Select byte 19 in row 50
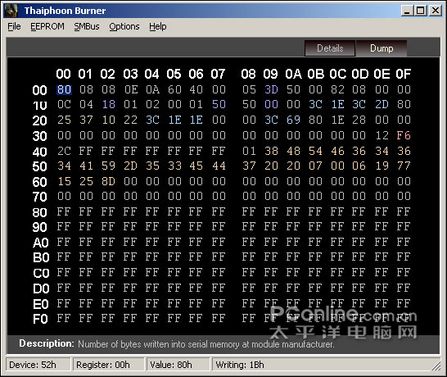This screenshot has height=377, width=447. pos(382,166)
